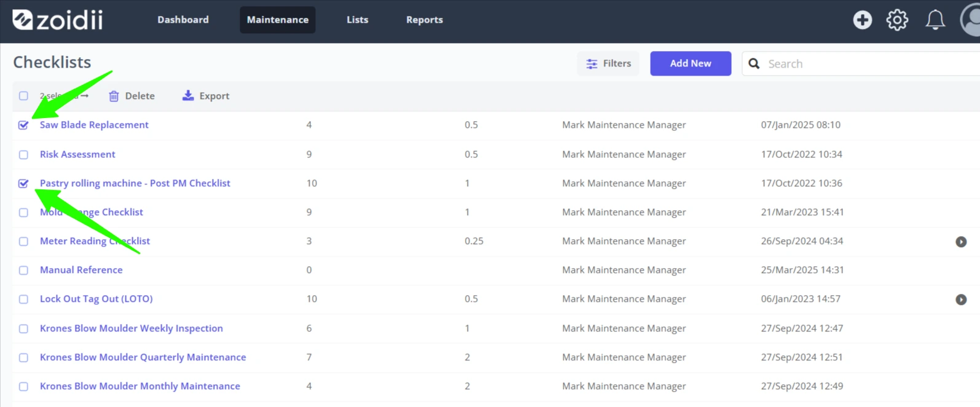Open Krones Blow Moulder Weekly Inspection link
Image resolution: width=980 pixels, height=407 pixels.
click(x=131, y=328)
